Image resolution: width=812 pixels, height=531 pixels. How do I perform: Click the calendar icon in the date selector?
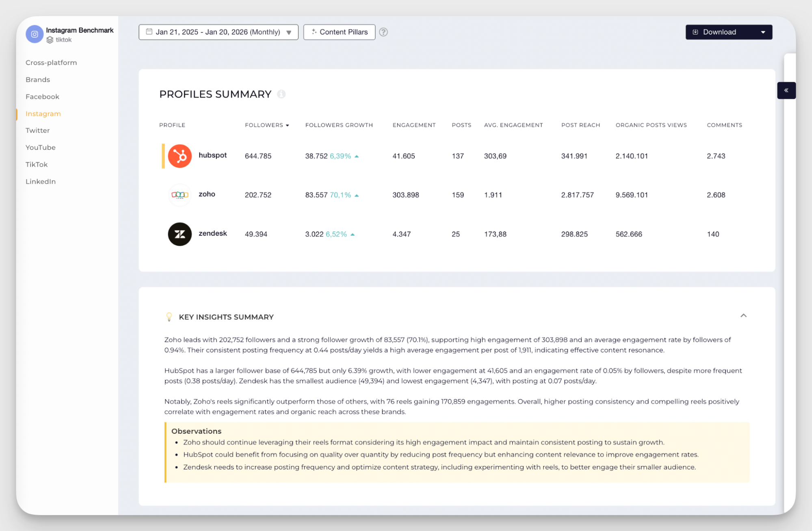tap(149, 32)
